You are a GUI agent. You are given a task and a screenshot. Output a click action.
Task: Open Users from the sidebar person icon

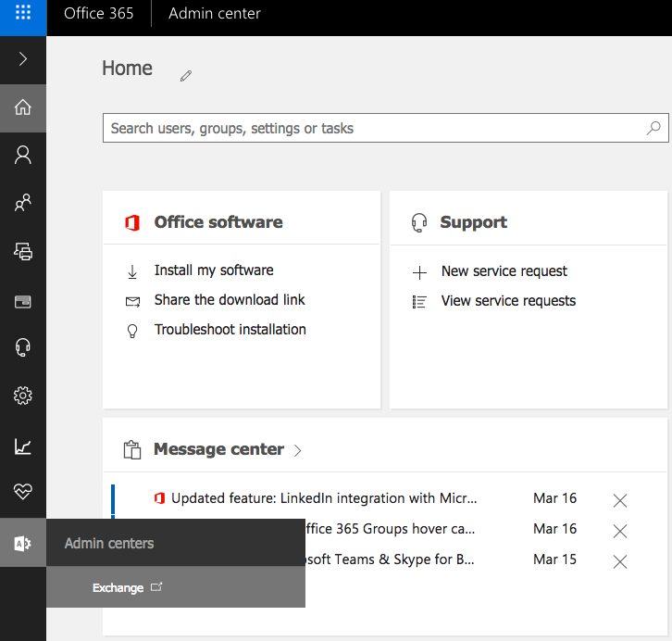point(23,155)
